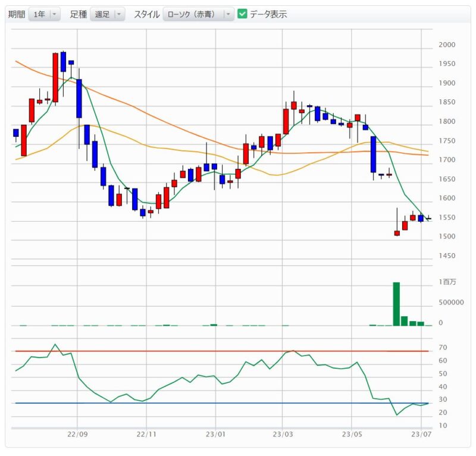Viewport: 476px width, 456px height.
Task: Click the 1750 price axis label
Action: [x=447, y=141]
